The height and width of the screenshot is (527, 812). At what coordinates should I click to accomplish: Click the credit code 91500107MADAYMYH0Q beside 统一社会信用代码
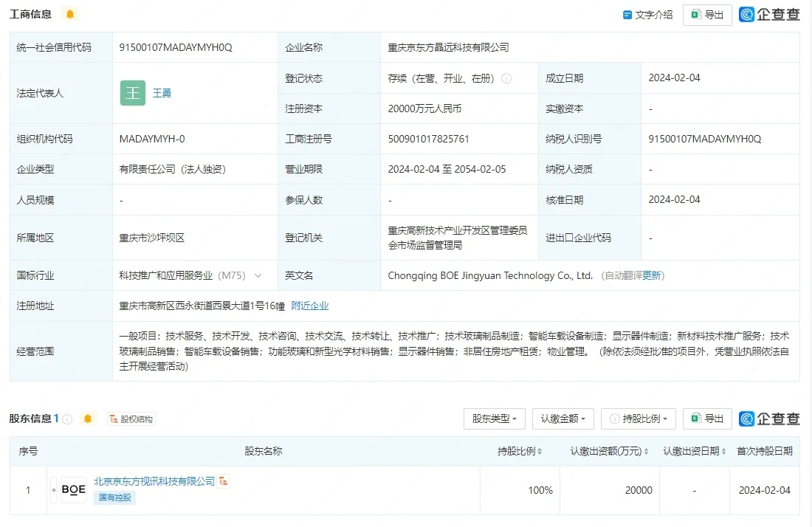176,48
